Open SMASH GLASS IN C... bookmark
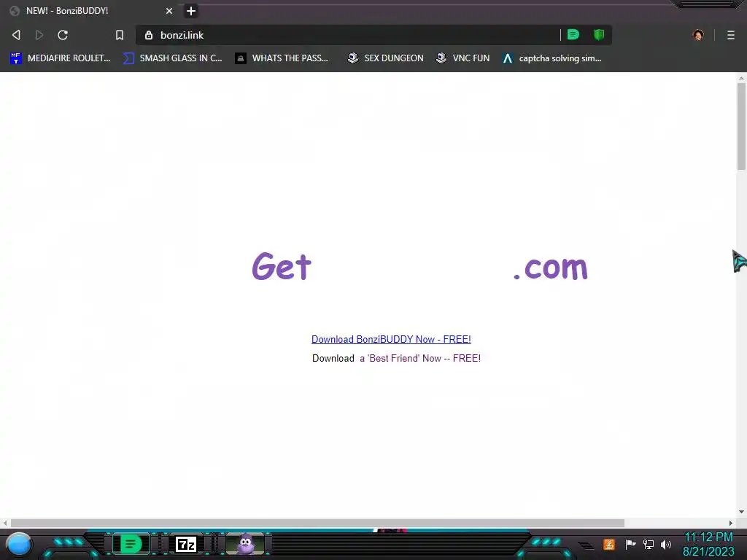Image resolution: width=747 pixels, height=560 pixels. (172, 58)
